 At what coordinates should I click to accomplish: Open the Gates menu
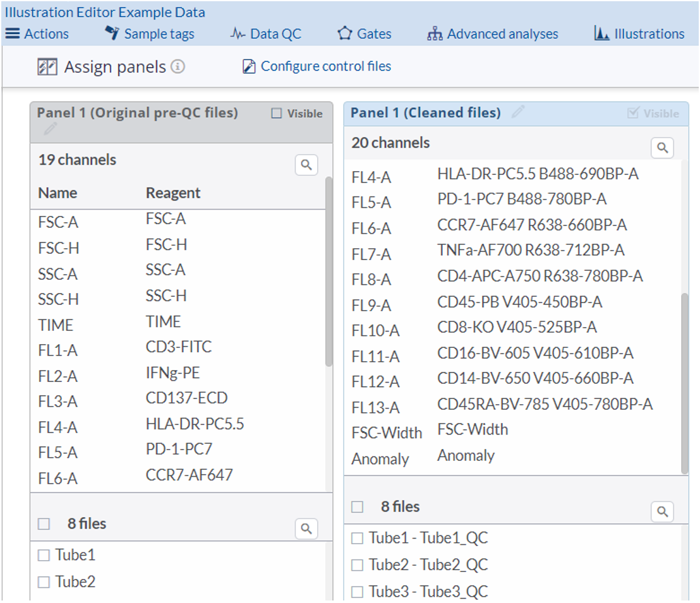tap(365, 34)
